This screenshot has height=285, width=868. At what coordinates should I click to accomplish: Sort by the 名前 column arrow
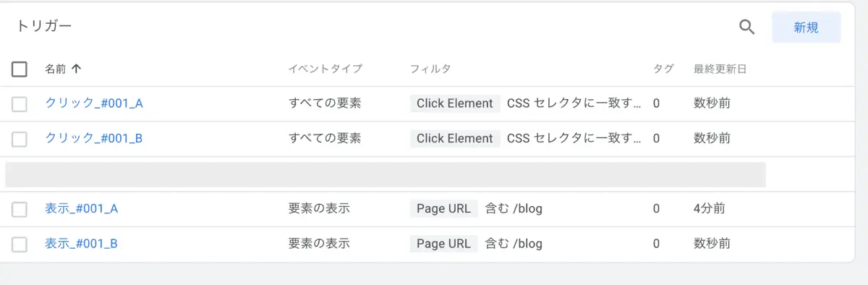click(x=76, y=69)
